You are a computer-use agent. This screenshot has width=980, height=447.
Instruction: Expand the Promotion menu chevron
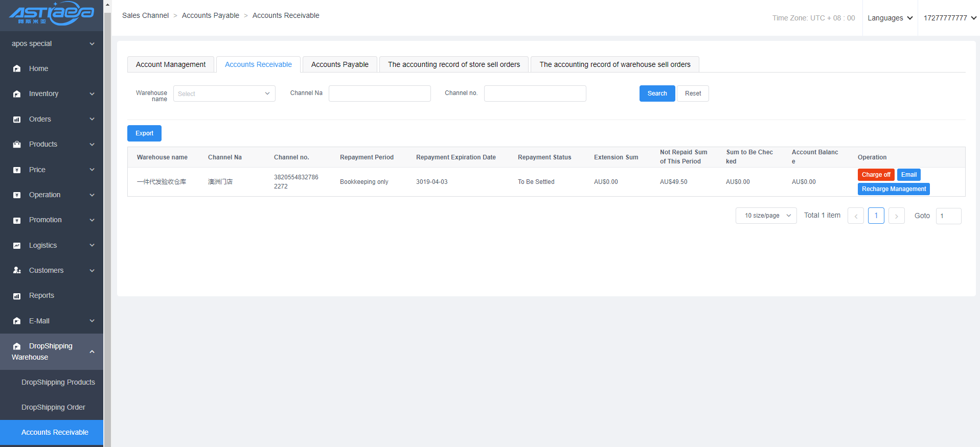(x=92, y=220)
